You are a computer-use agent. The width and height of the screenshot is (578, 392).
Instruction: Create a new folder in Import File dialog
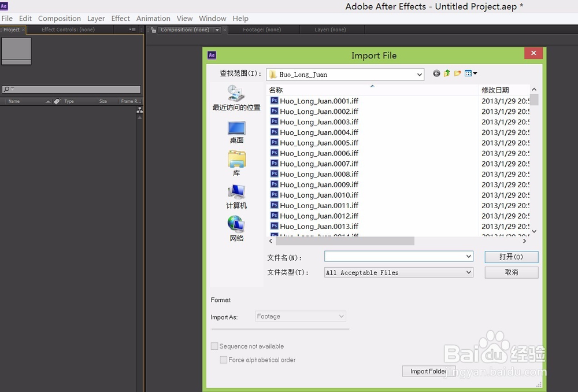457,73
